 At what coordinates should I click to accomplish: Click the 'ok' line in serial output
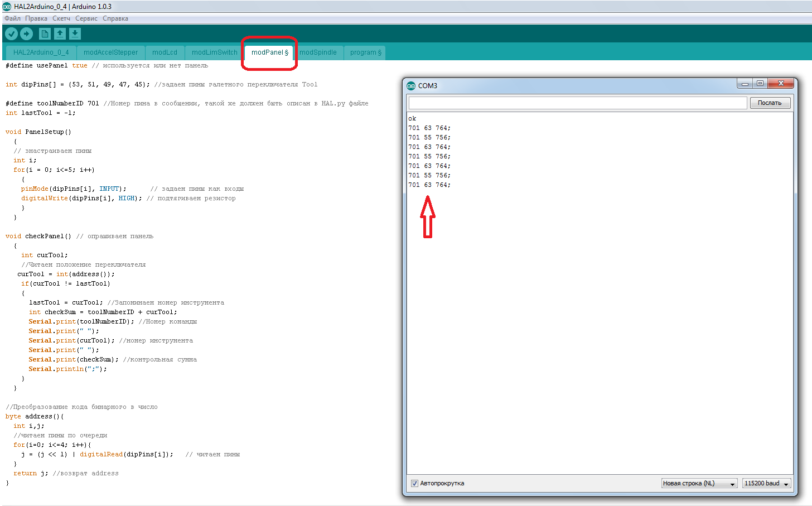(x=412, y=118)
